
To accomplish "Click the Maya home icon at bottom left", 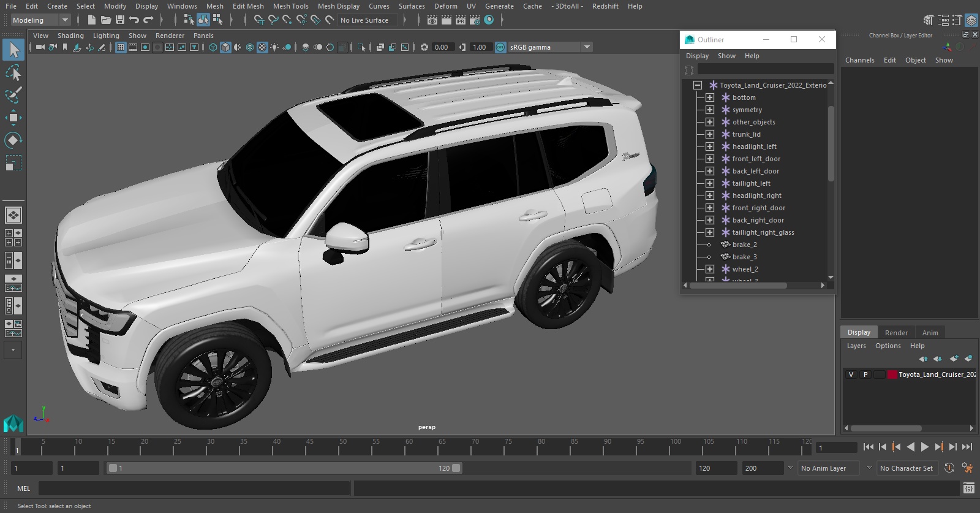I will 13,424.
